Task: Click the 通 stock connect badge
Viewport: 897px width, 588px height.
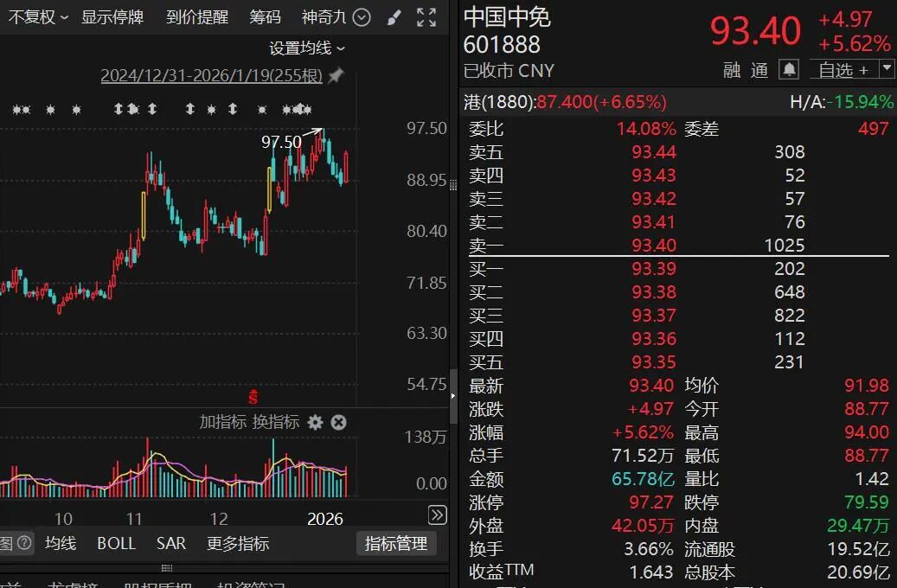Action: tap(759, 70)
